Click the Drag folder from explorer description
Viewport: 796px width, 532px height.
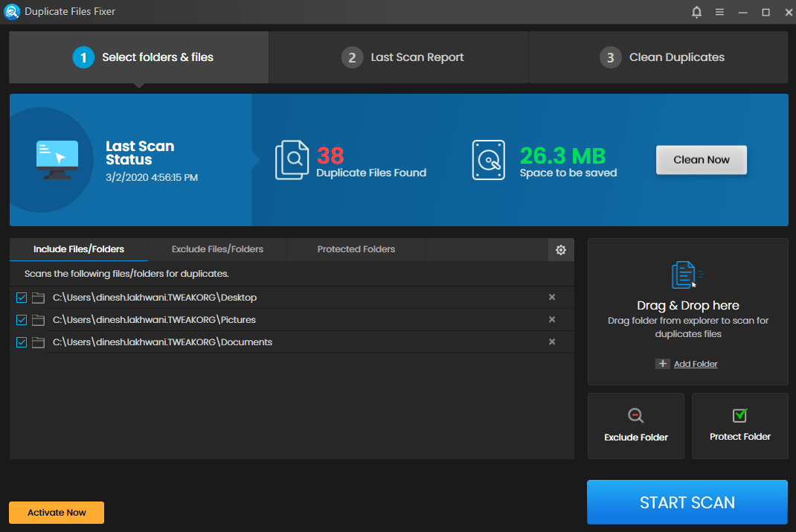pyautogui.click(x=688, y=327)
